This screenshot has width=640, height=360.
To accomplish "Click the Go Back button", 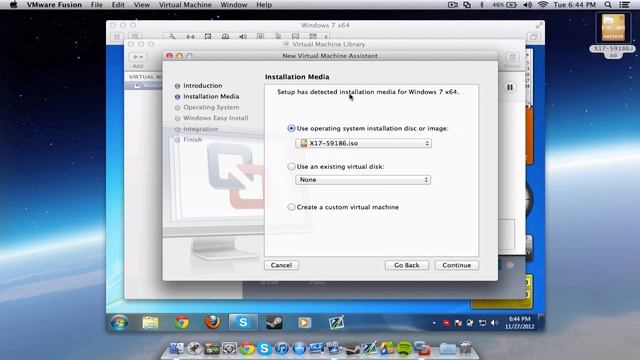I will pyautogui.click(x=407, y=265).
